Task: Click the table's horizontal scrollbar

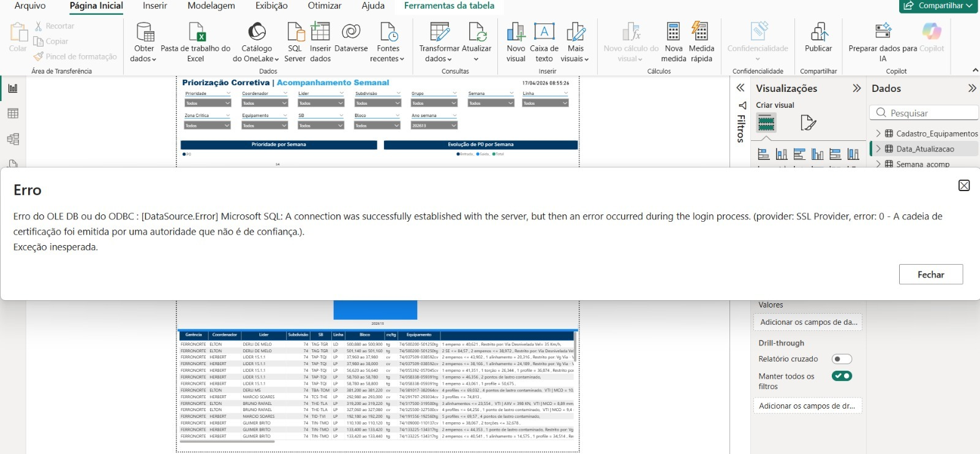Action: 228,441
